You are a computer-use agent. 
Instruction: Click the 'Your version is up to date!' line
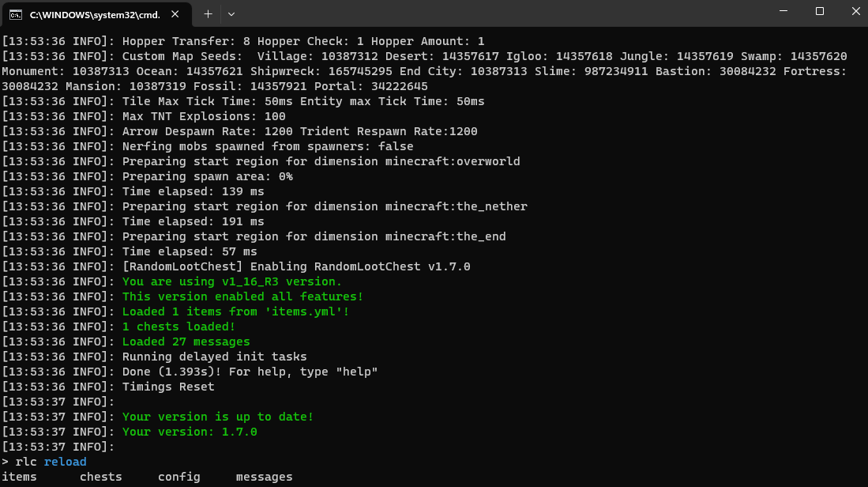[217, 417]
